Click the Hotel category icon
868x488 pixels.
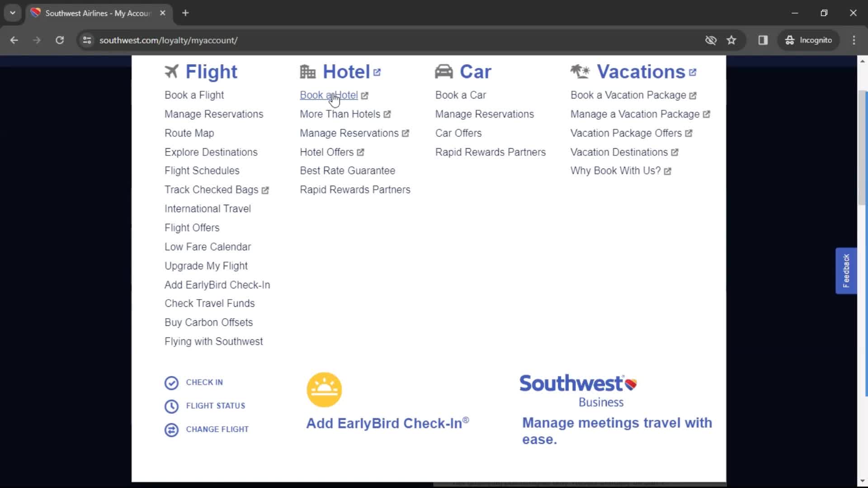pyautogui.click(x=307, y=71)
